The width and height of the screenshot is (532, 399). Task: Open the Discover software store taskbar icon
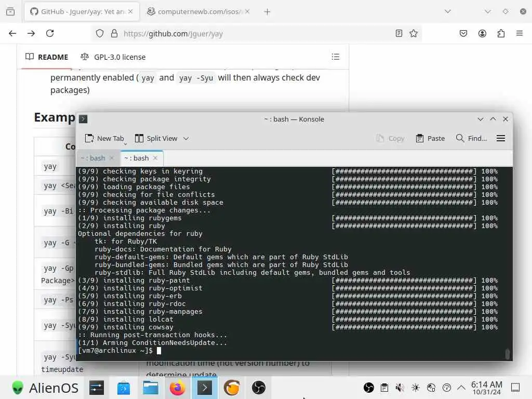tap(124, 388)
